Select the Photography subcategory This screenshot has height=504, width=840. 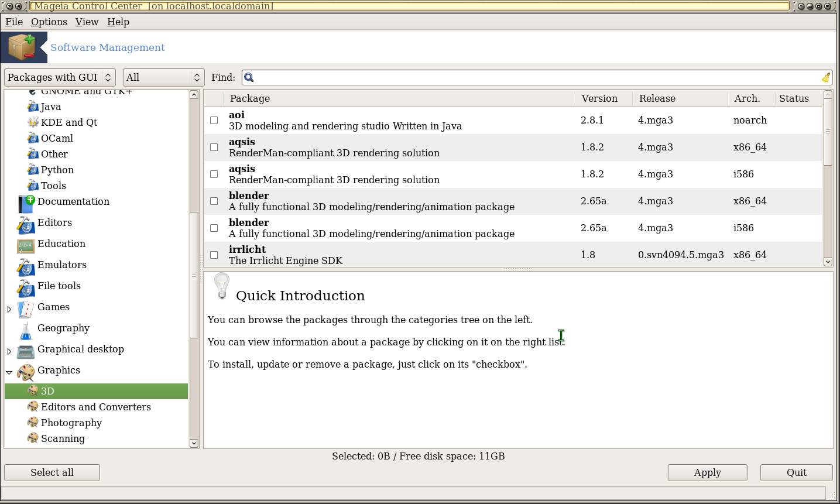[71, 423]
